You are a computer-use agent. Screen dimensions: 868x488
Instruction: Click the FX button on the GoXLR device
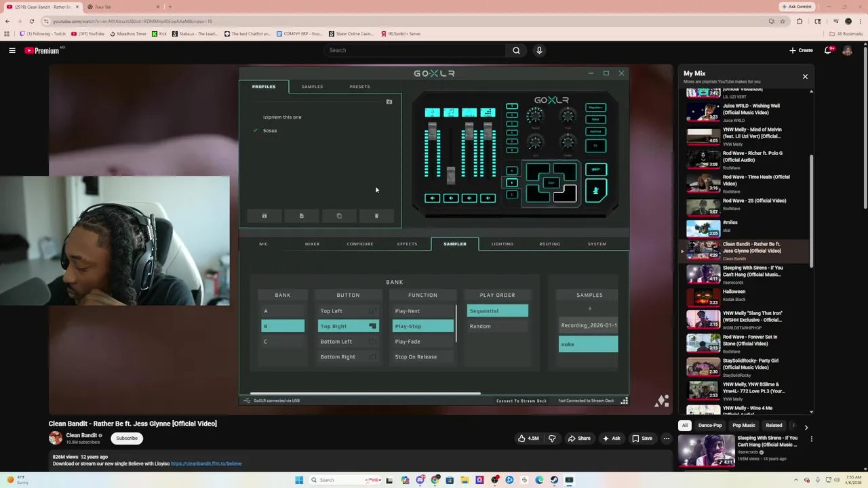coord(595,146)
